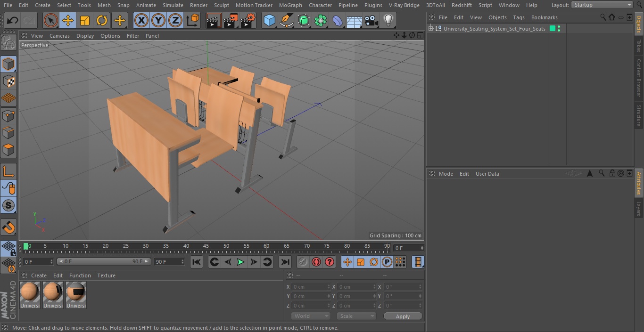Click green layer color of object
644x332 pixels.
[x=552, y=29]
